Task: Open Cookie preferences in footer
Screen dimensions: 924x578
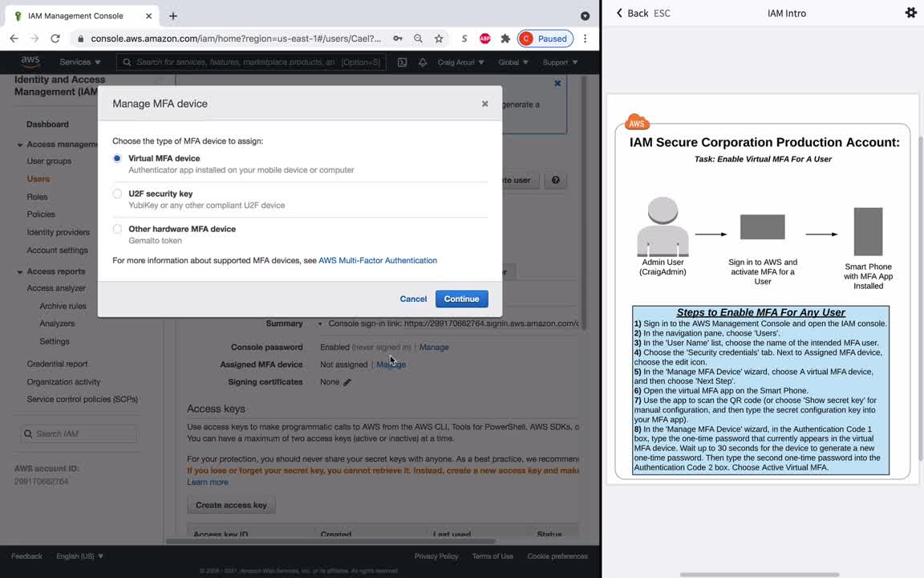Action: tap(557, 556)
